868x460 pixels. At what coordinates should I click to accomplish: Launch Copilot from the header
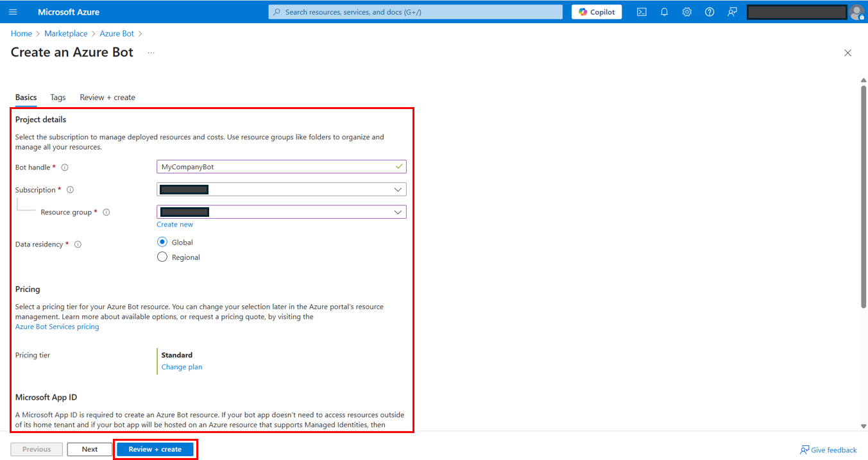coord(597,12)
